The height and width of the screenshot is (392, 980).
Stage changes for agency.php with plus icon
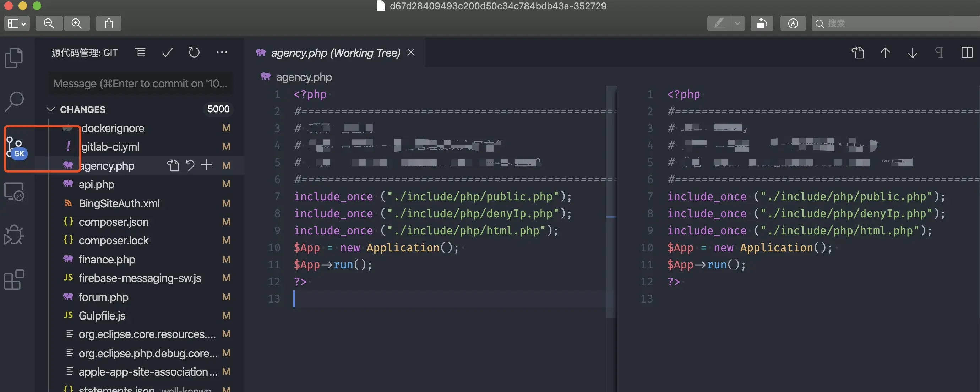click(207, 165)
